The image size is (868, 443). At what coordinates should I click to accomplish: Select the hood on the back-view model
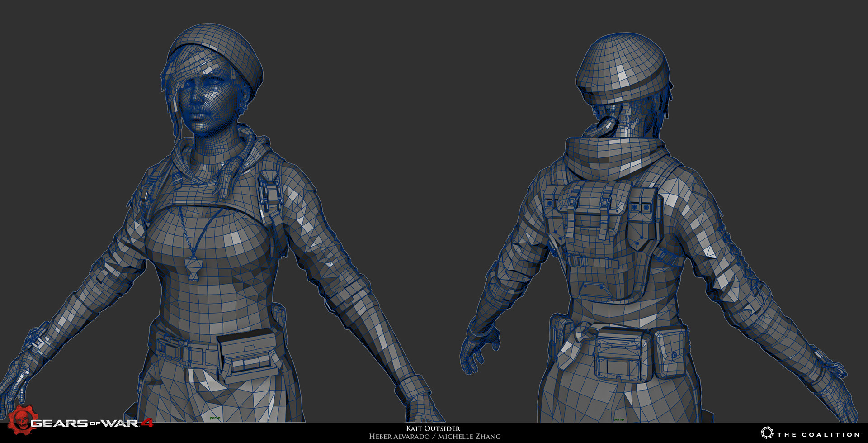(610, 158)
